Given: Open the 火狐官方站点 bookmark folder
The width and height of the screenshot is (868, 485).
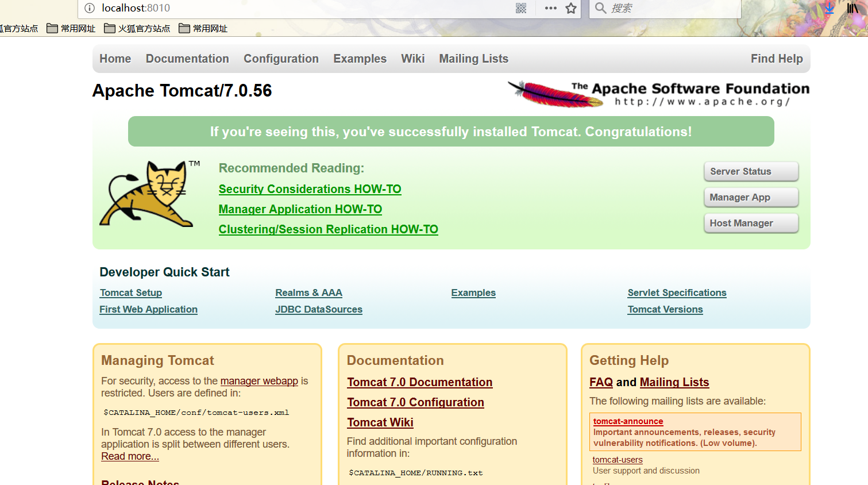Looking at the screenshot, I should point(137,28).
